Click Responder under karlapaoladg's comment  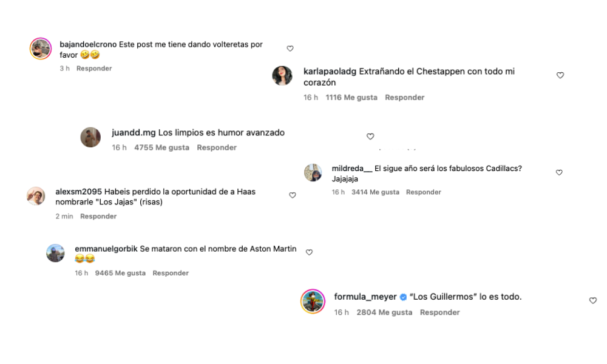tap(404, 97)
